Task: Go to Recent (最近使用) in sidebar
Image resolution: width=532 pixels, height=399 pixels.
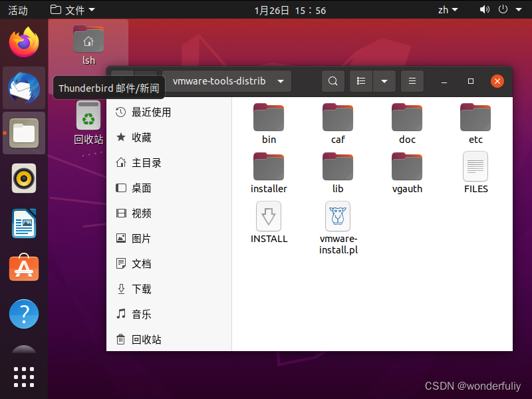Action: [169, 112]
